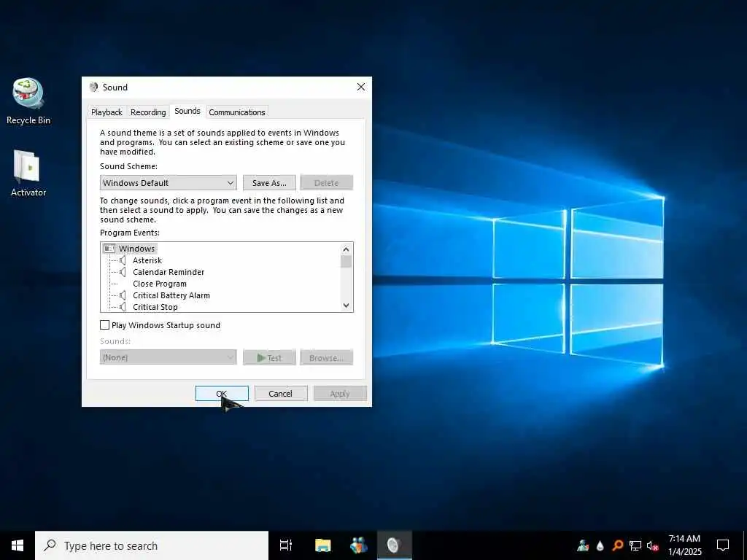Screen dimensions: 747x560
Task: Switch to the Communications tab
Action: pyautogui.click(x=237, y=112)
